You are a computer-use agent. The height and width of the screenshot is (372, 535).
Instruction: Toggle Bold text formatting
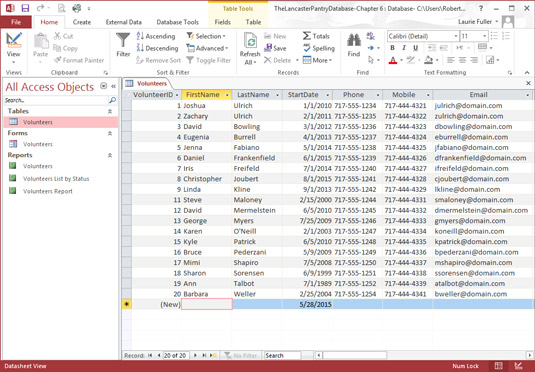pyautogui.click(x=392, y=48)
